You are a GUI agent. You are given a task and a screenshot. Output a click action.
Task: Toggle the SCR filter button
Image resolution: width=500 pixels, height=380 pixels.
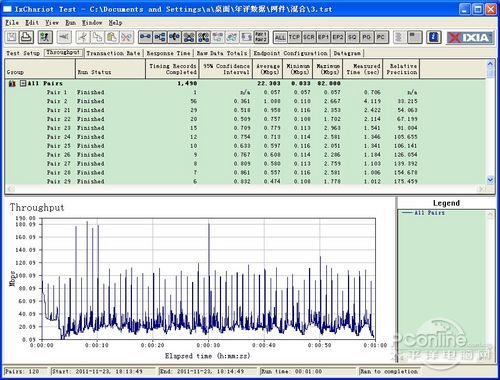pyautogui.click(x=309, y=37)
